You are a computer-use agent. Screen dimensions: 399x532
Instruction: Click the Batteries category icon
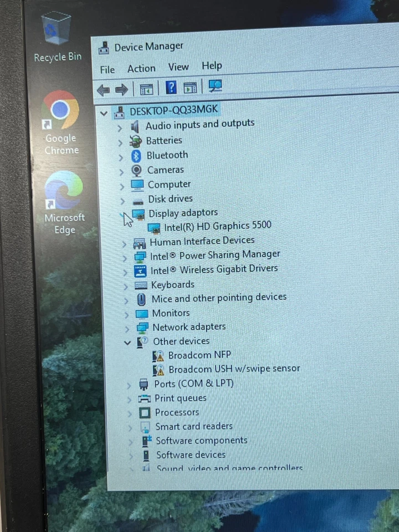coord(135,141)
